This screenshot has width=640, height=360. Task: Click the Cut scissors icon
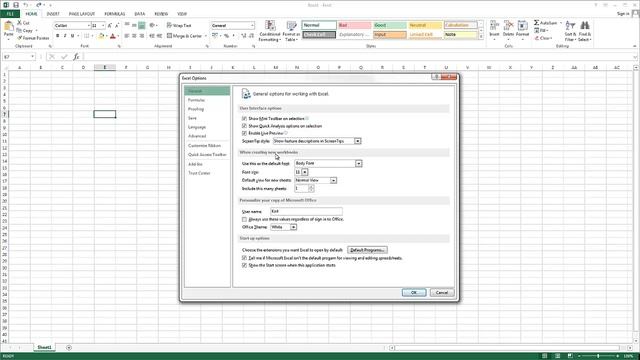coord(19,23)
